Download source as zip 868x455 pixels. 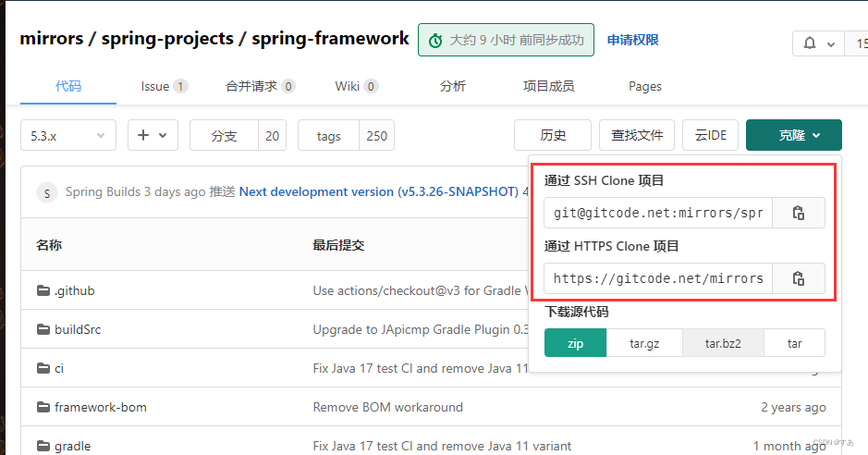[x=576, y=343]
